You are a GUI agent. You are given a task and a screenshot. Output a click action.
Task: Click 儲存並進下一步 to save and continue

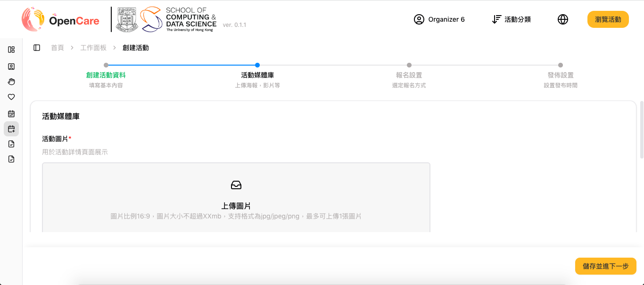(605, 266)
